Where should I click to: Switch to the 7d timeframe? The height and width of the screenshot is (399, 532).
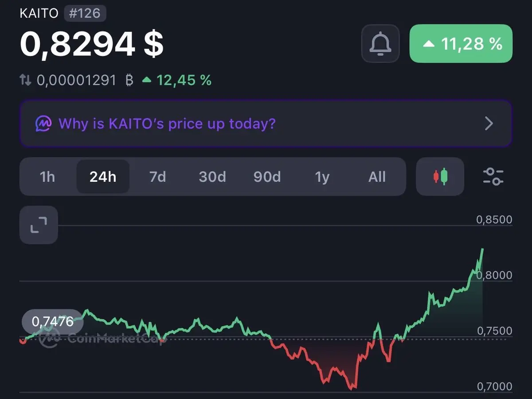point(157,177)
